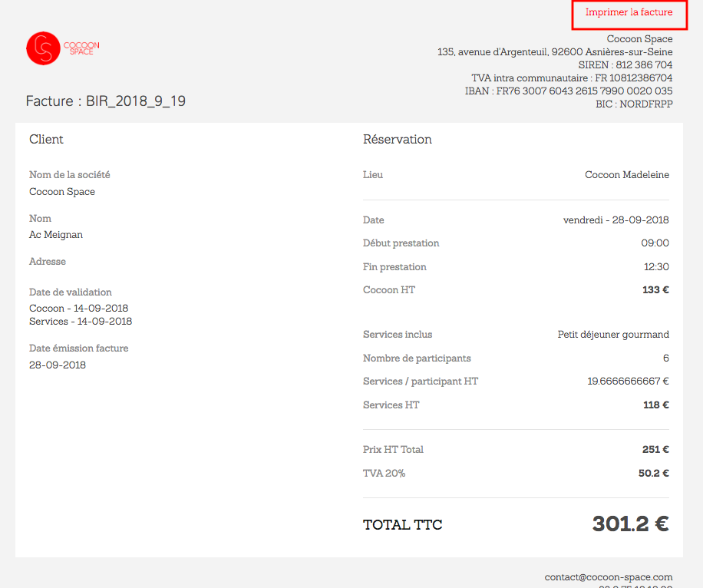The height and width of the screenshot is (588, 703).
Task: Click the Services / participant HT label
Action: click(x=421, y=382)
